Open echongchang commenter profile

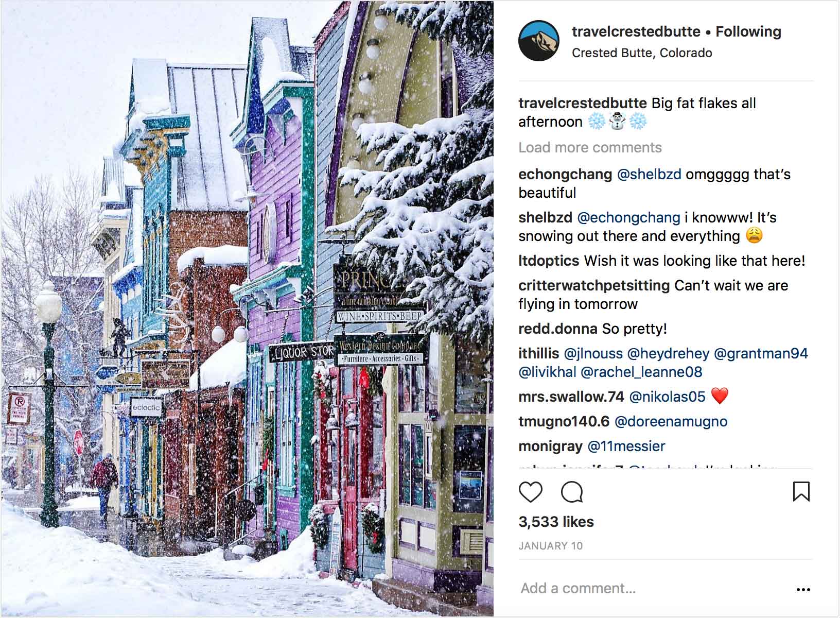[x=565, y=174]
